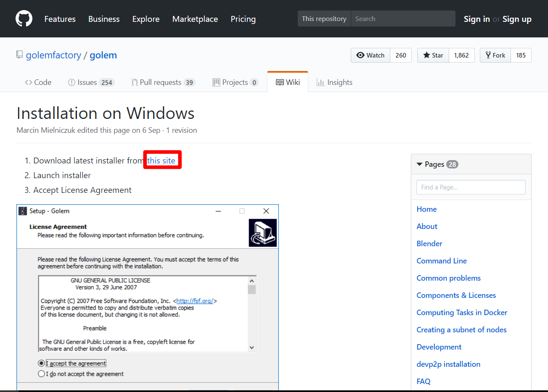
Task: Click the Sign in link
Action: coord(477,19)
